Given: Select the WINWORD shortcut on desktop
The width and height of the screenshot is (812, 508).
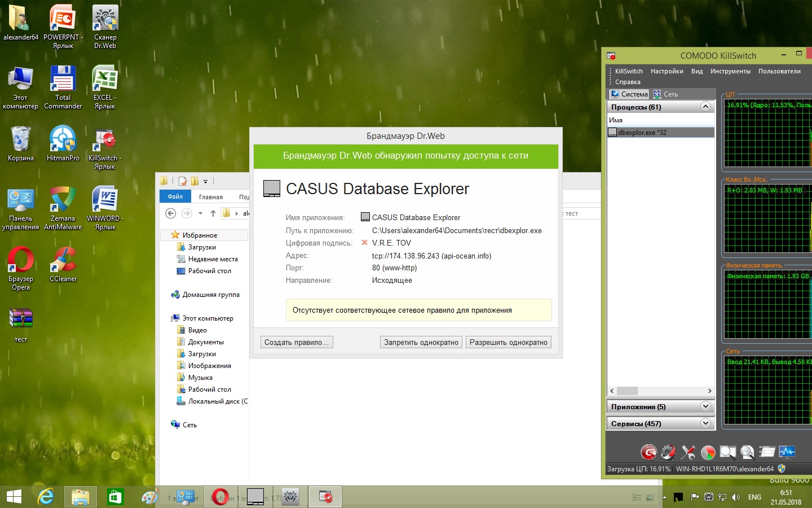Looking at the screenshot, I should pos(105,208).
